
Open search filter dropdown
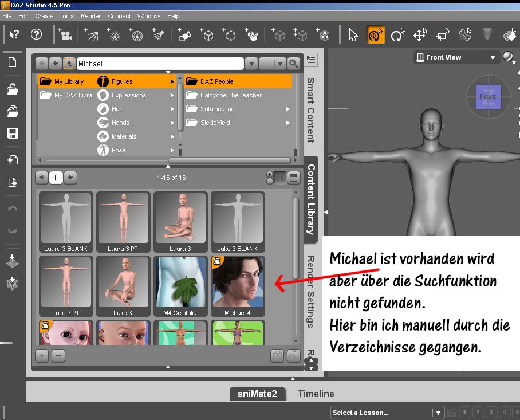coord(280,64)
